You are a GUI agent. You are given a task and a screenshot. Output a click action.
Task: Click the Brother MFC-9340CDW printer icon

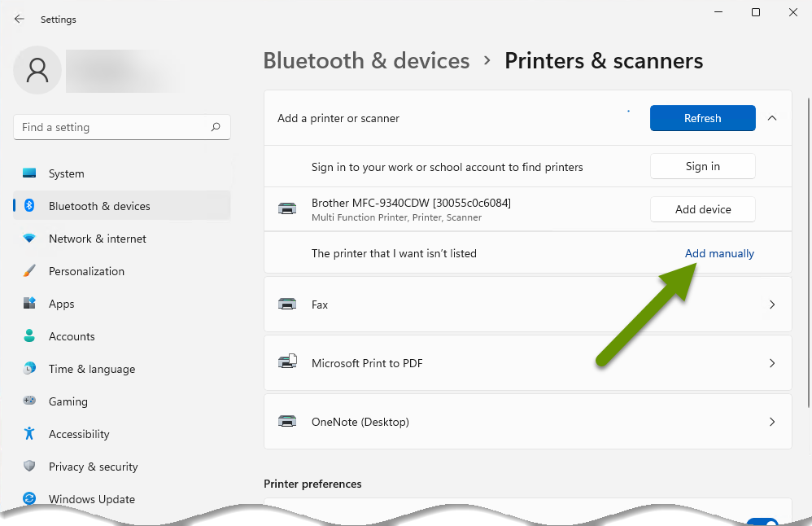tap(287, 208)
